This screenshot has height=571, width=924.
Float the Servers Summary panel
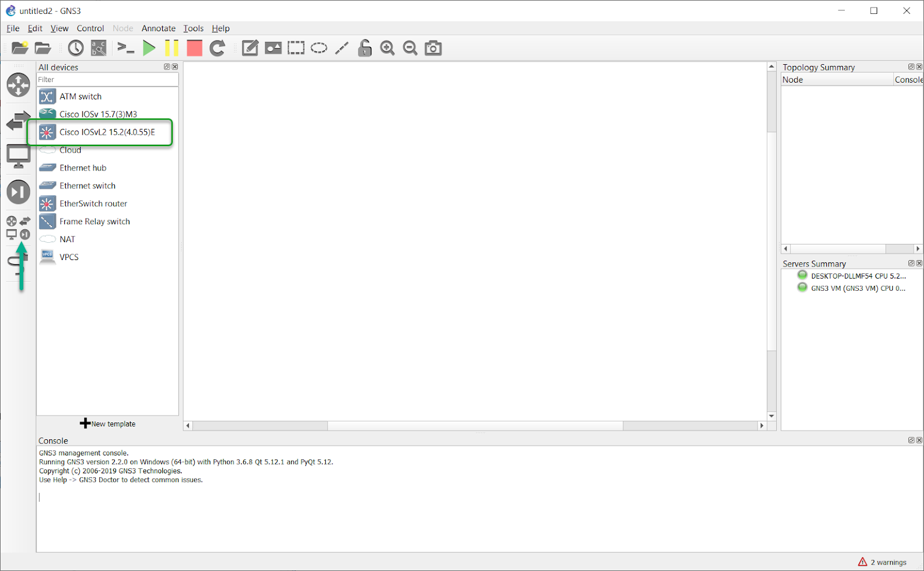[x=911, y=264]
